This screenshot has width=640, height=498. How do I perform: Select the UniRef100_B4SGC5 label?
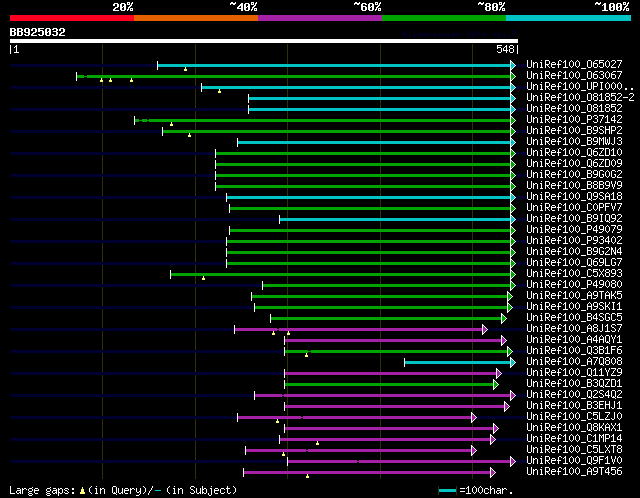574,318
